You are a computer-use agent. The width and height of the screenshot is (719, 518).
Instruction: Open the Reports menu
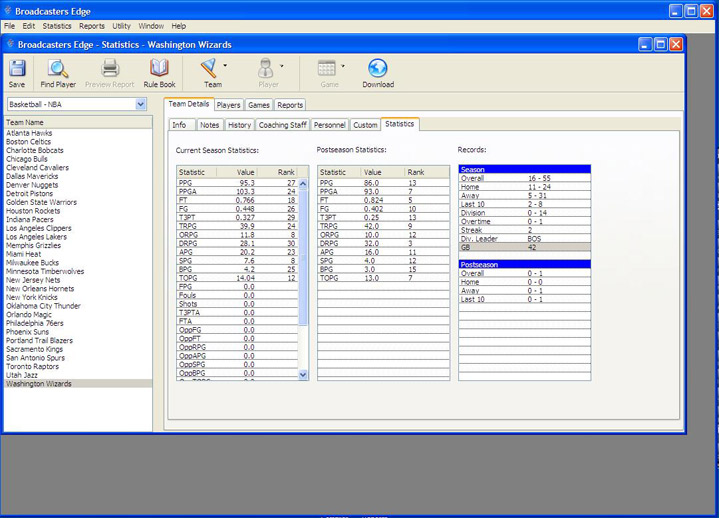[92, 26]
